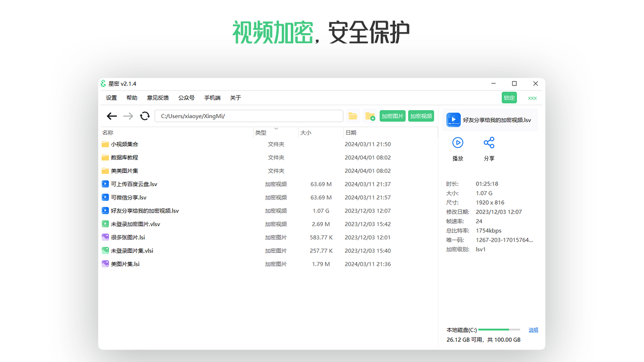Click the 星密 app logo in title bar

coord(104,83)
